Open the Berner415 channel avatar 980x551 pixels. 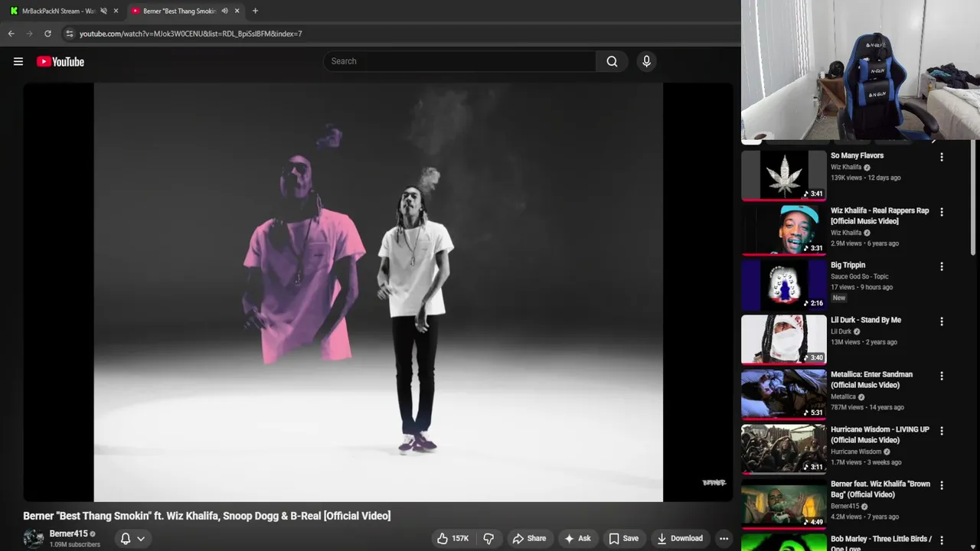(x=34, y=538)
